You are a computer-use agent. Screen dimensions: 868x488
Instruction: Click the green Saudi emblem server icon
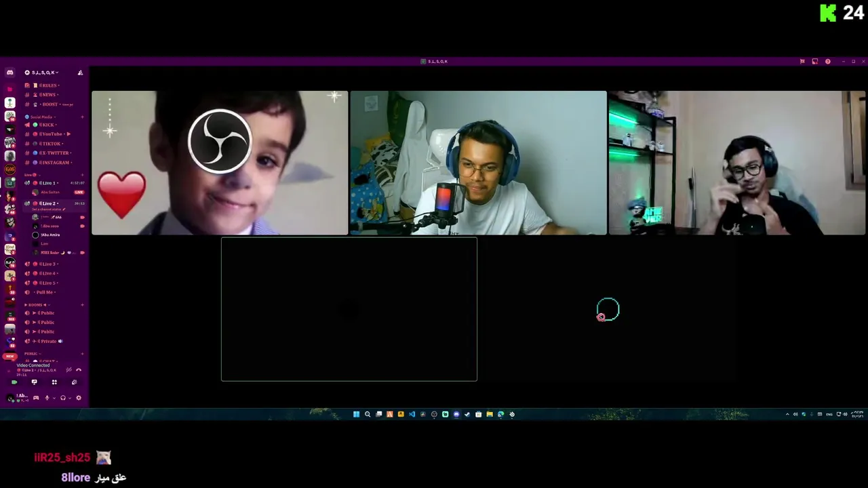tap(10, 102)
